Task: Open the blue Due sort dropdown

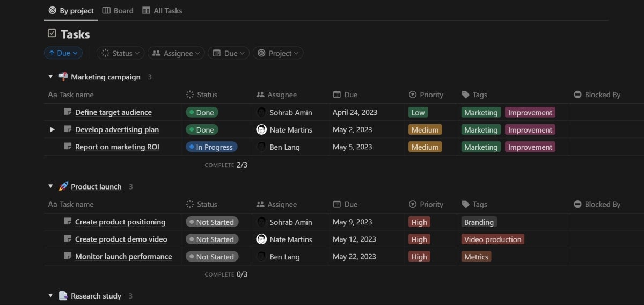Action: (63, 53)
